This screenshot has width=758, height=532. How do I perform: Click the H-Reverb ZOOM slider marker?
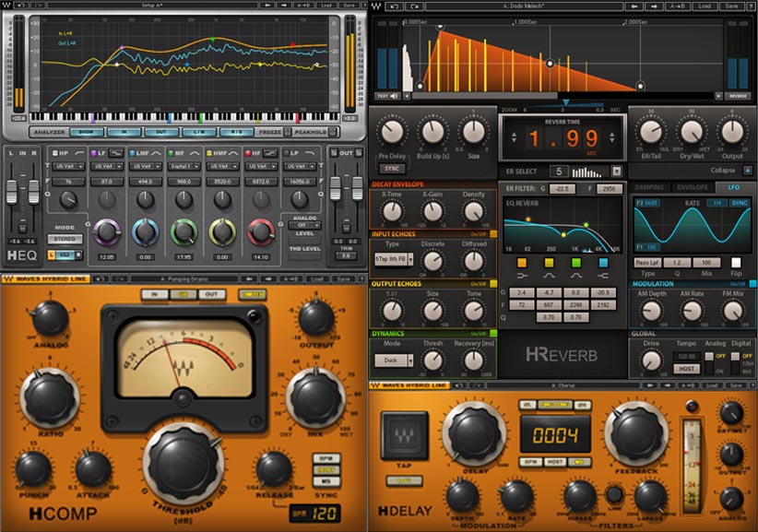click(x=565, y=103)
